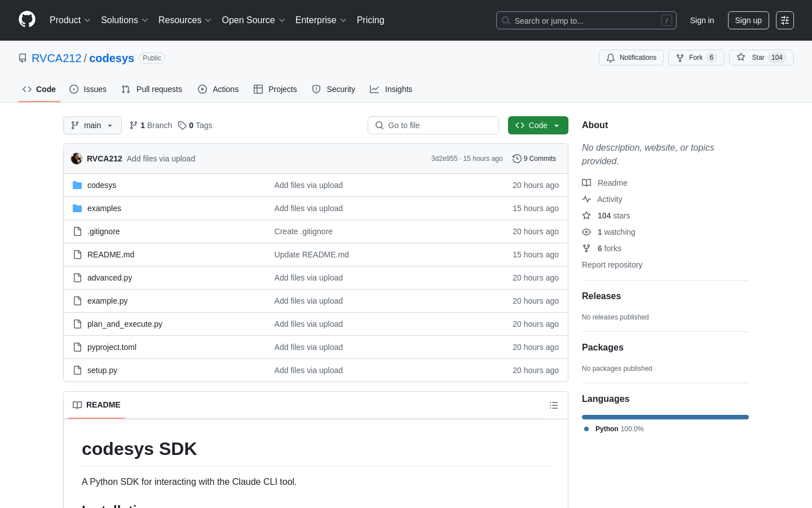The image size is (812, 508).
Task: Open plan_and_execute.py file
Action: tap(125, 324)
